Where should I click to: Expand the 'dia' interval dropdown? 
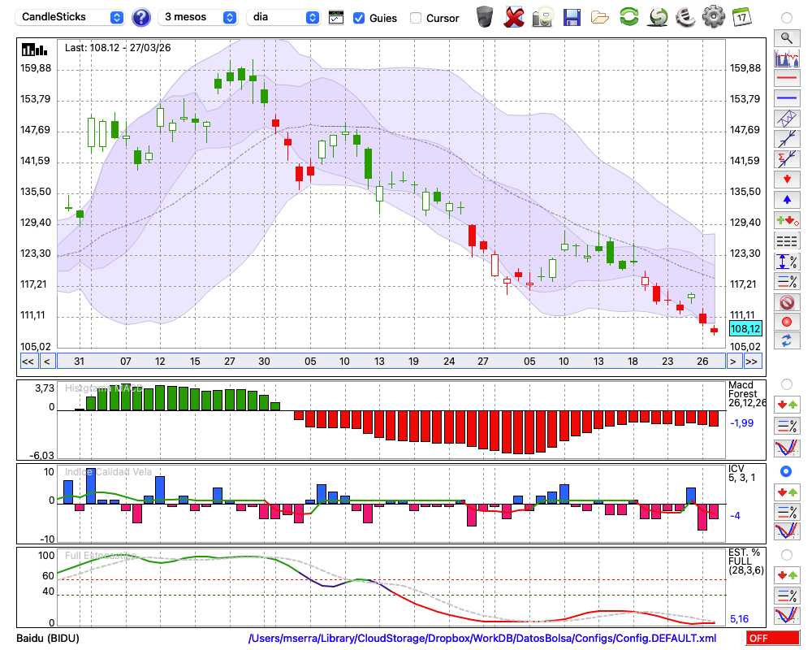[284, 17]
